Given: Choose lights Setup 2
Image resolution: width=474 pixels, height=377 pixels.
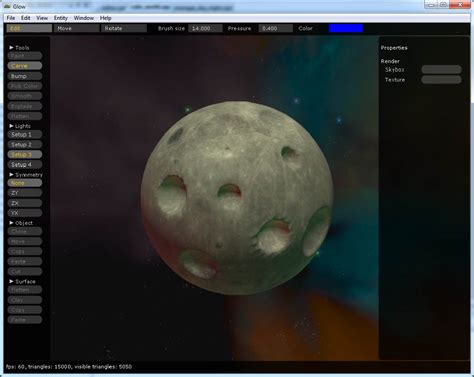Looking at the screenshot, I should pyautogui.click(x=25, y=145).
